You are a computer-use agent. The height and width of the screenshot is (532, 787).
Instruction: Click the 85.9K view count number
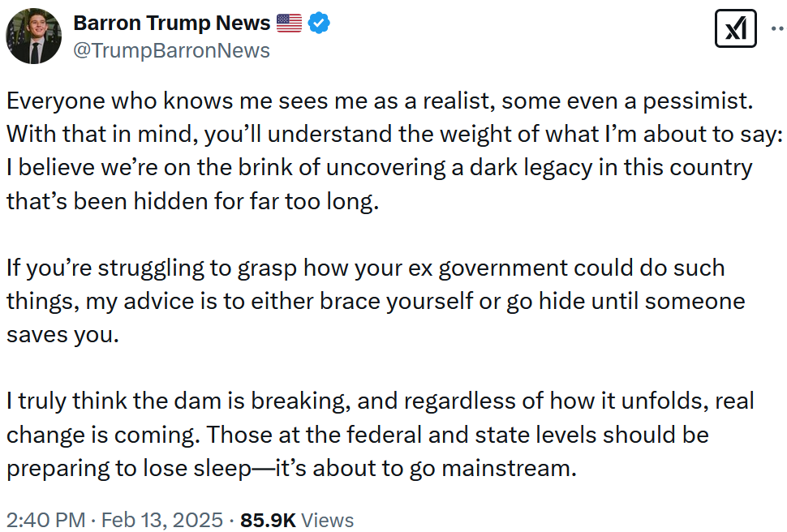(268, 520)
